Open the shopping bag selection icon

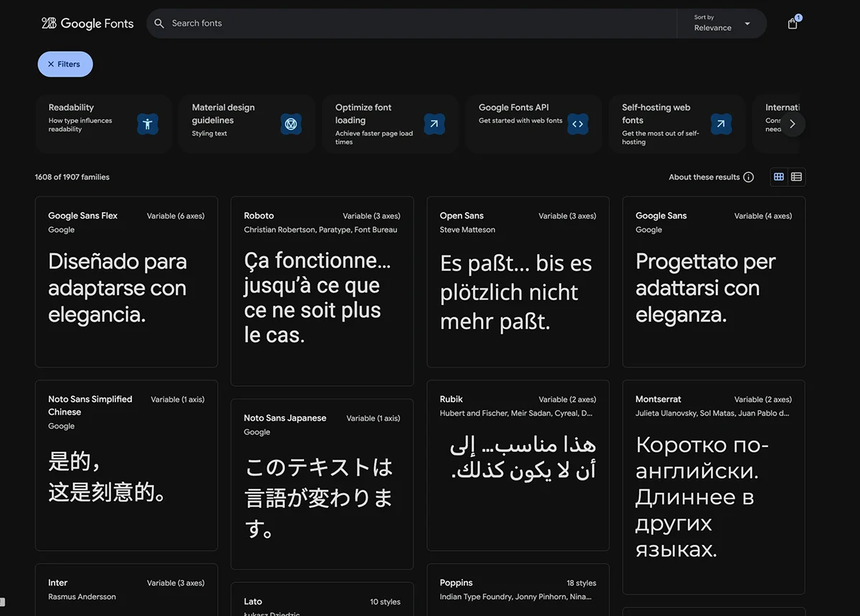pos(792,24)
